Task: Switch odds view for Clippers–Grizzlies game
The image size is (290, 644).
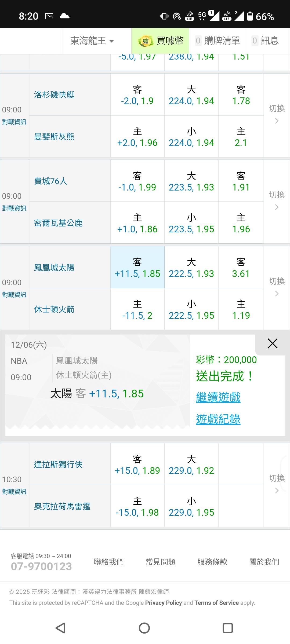Action: pyautogui.click(x=277, y=115)
